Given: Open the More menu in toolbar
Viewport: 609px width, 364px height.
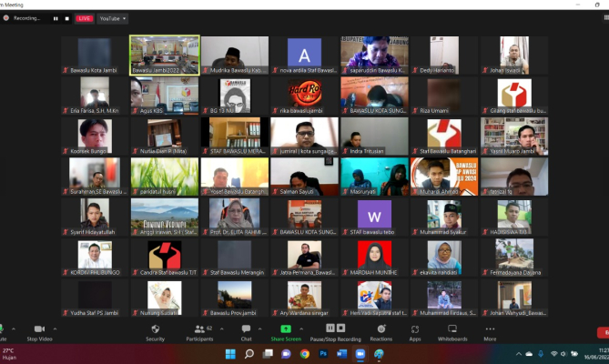Looking at the screenshot, I should click(490, 329).
